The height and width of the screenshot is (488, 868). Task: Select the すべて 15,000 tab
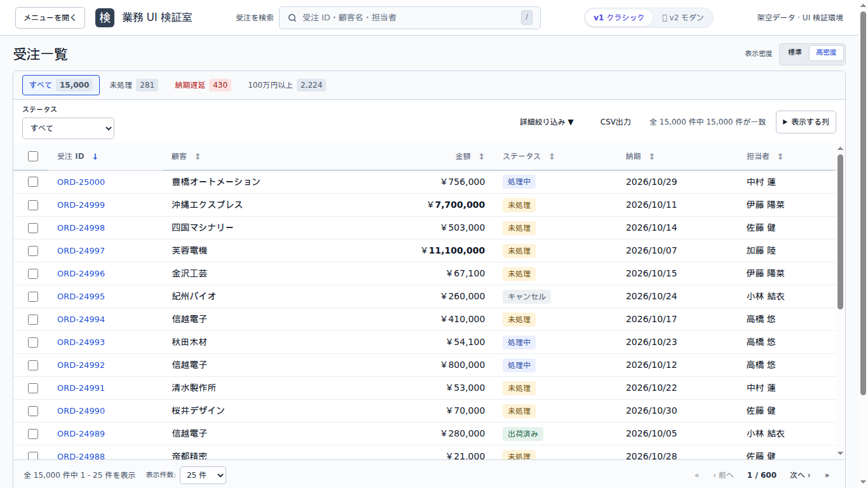point(61,85)
